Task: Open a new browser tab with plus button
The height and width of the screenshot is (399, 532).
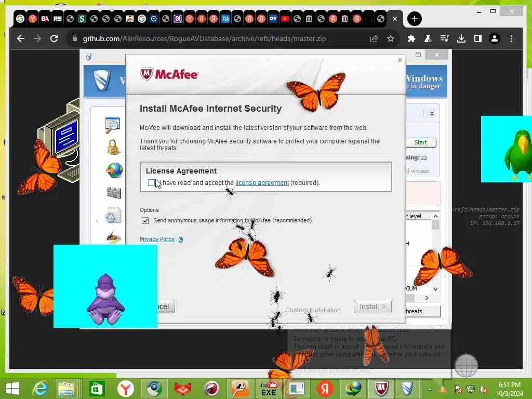Action: [414, 19]
